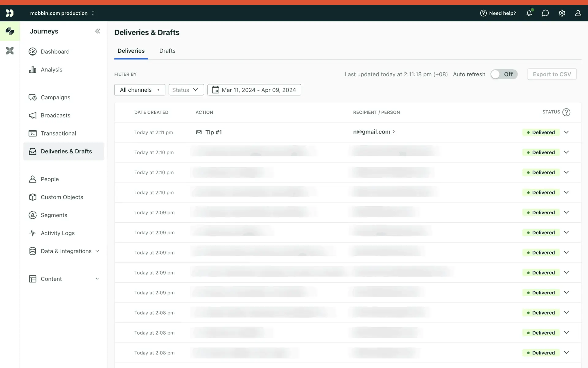Open the chat messages icon
588x368 pixels.
click(x=545, y=13)
